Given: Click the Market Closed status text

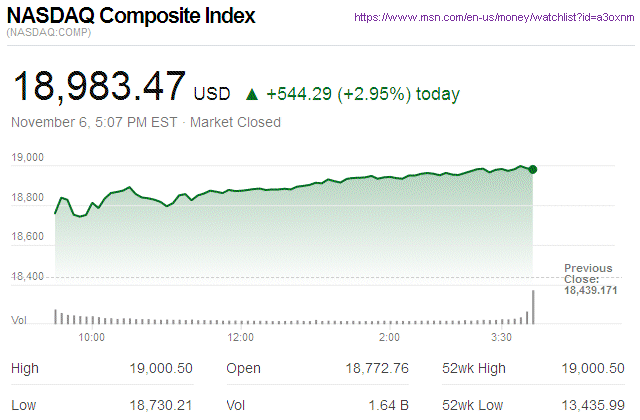Looking at the screenshot, I should (235, 122).
